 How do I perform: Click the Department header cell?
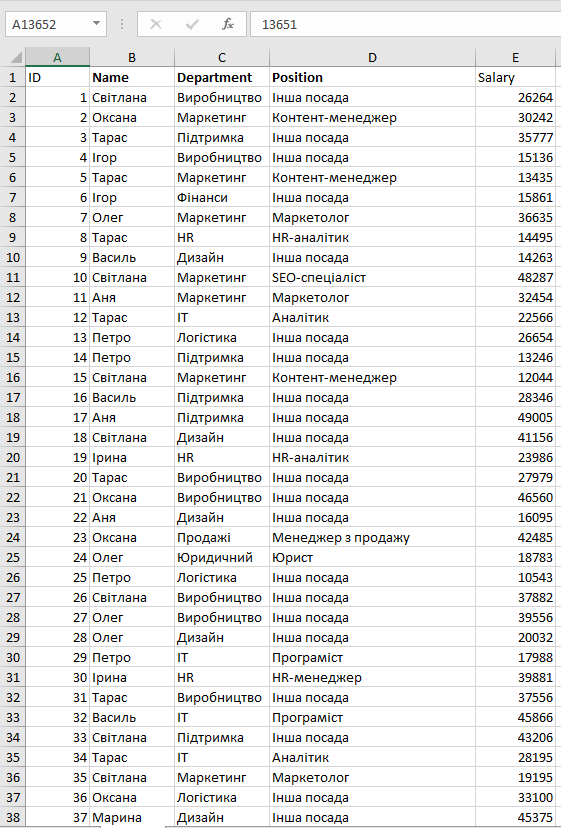[222, 78]
